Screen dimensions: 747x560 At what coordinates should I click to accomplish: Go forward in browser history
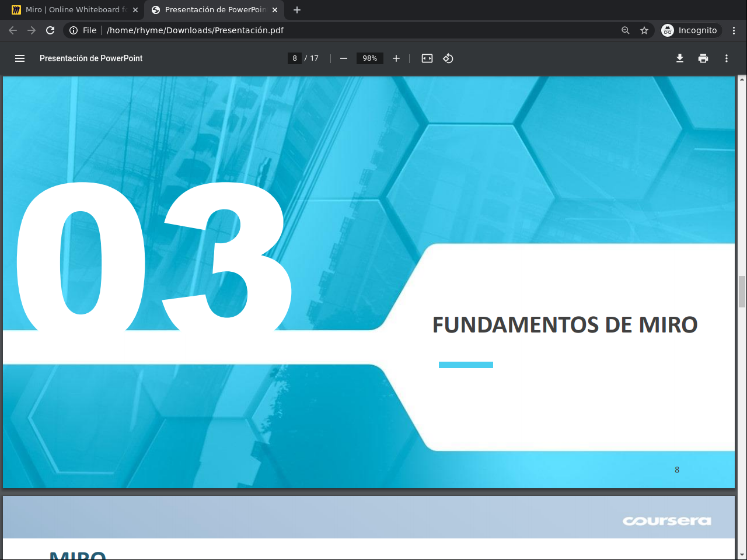[32, 30]
